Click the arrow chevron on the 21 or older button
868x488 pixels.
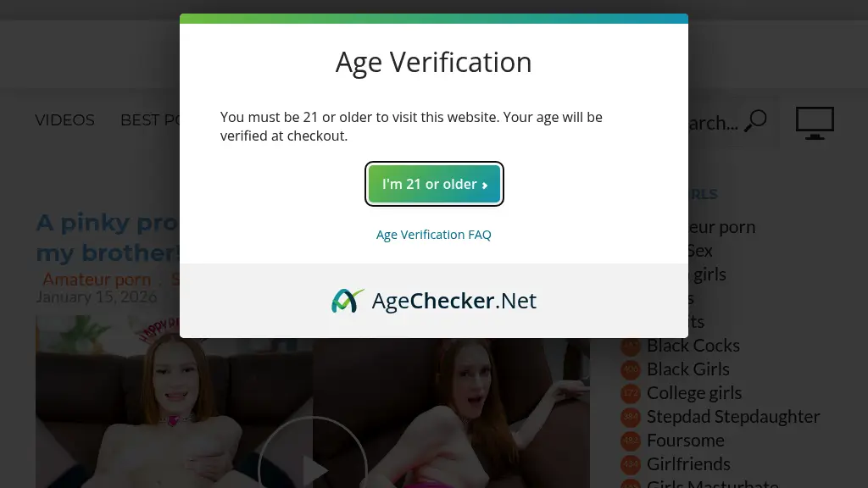coord(485,186)
